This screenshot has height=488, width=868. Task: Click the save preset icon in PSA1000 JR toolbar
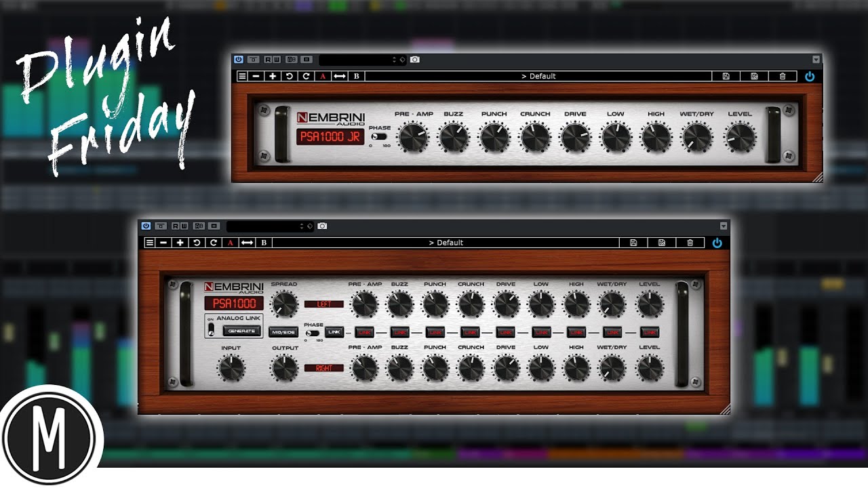coord(726,76)
